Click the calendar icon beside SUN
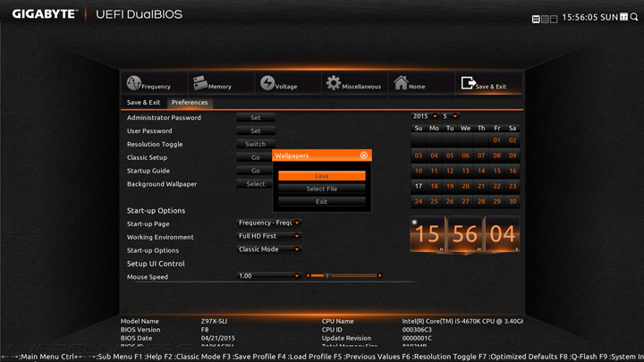 624,16
